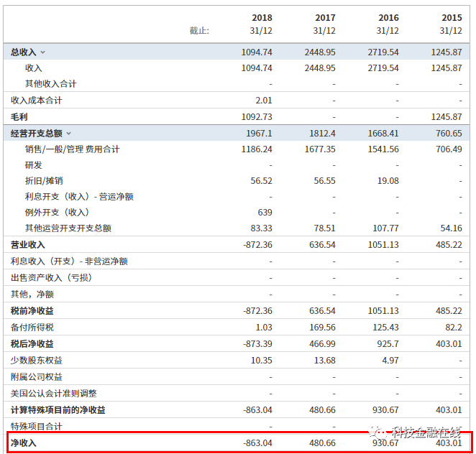Click the 营业收入 row label
Screen dimensions: 476x454
27,245
